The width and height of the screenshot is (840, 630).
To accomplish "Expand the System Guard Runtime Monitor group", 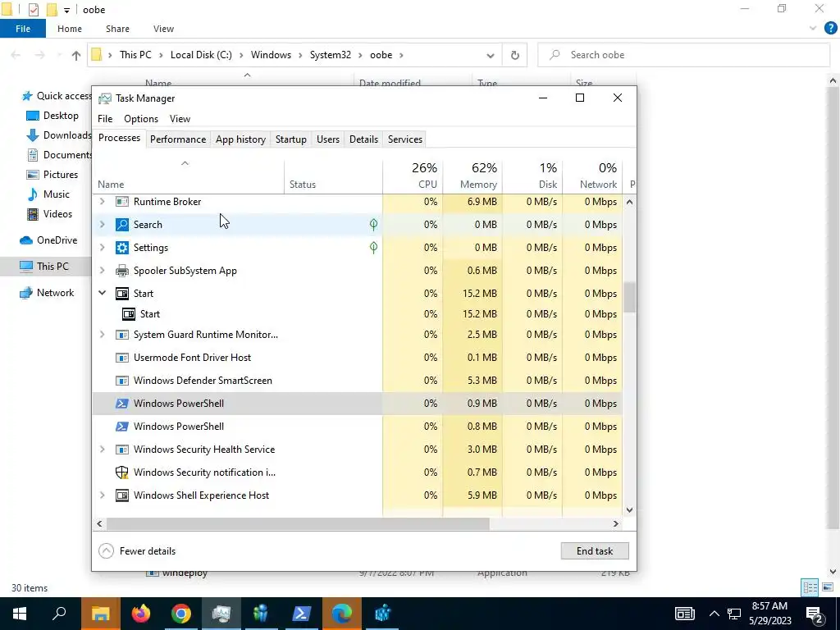I will 102,335.
